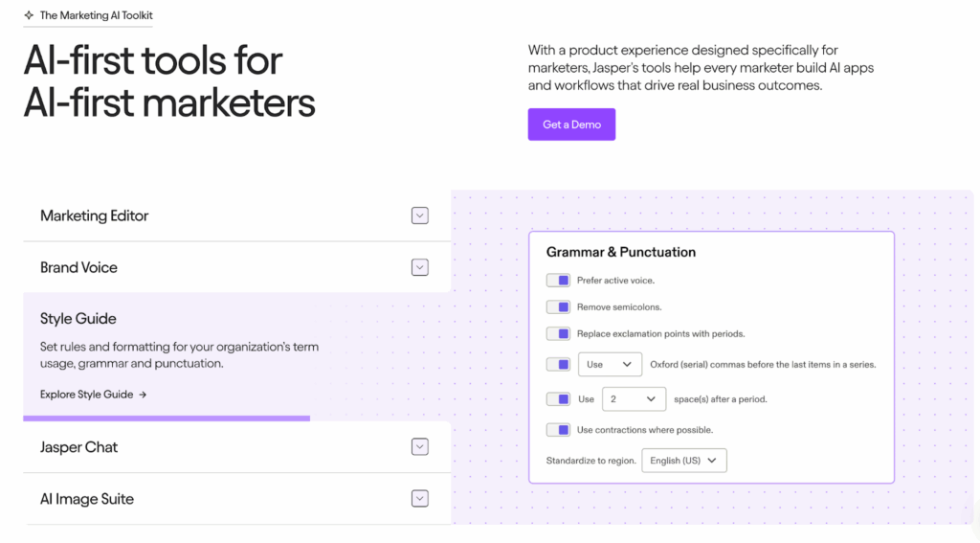Screen dimensions: 980x543
Task: Expand the AI Image Suite chevron box
Action: [420, 499]
